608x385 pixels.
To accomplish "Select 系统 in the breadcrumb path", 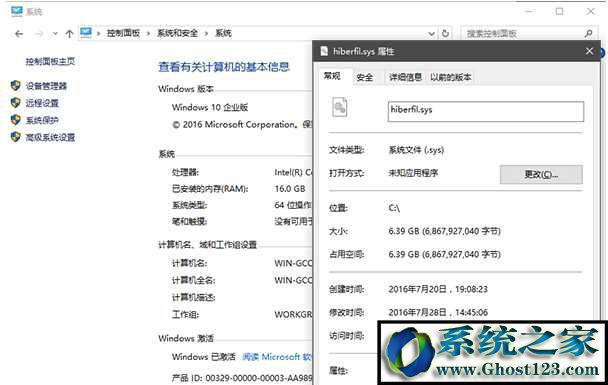I will coord(223,33).
